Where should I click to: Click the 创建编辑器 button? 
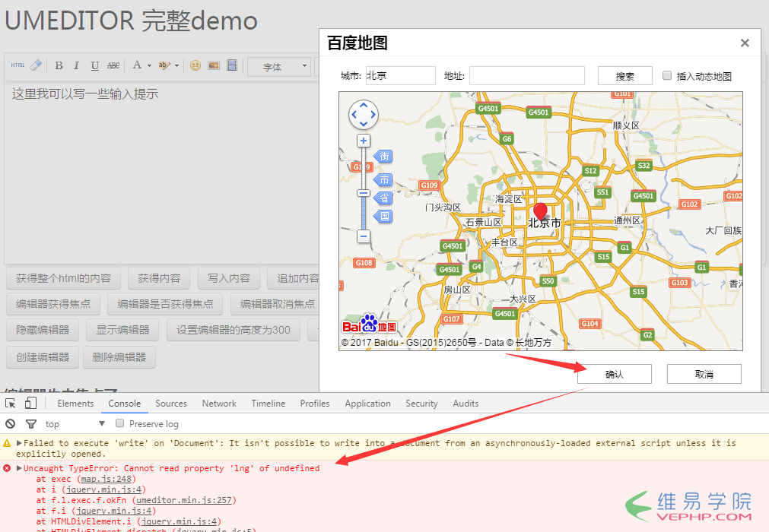(43, 357)
